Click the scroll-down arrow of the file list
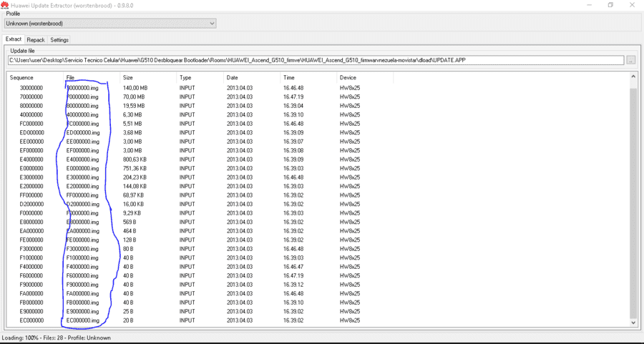The width and height of the screenshot is (644, 344). (x=633, y=323)
